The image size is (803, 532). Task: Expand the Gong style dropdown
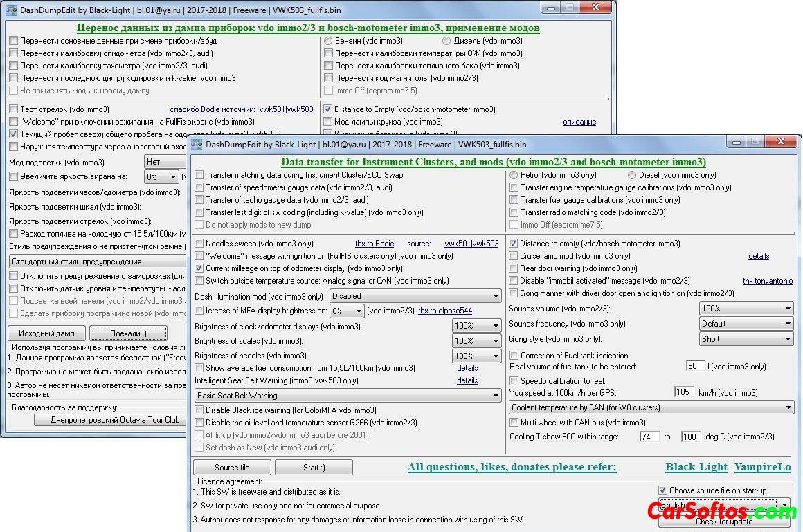tap(746, 339)
